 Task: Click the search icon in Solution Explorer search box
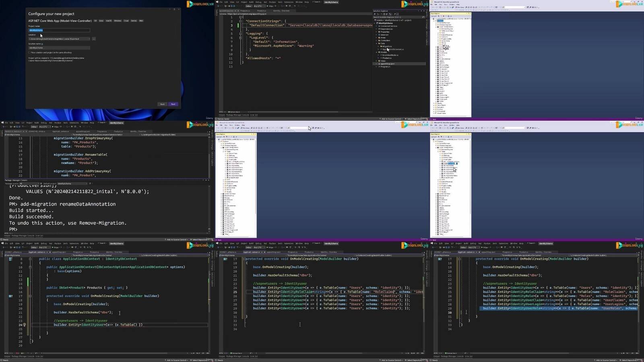click(x=423, y=17)
